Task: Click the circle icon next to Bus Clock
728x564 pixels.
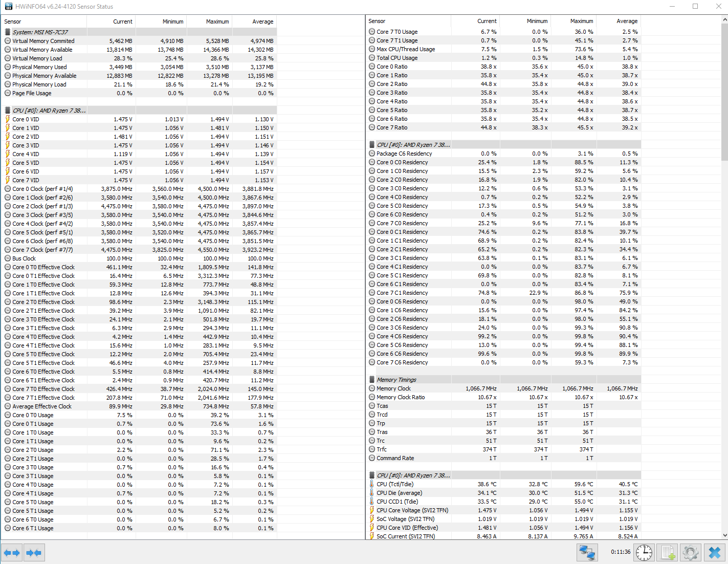Action: (8, 258)
